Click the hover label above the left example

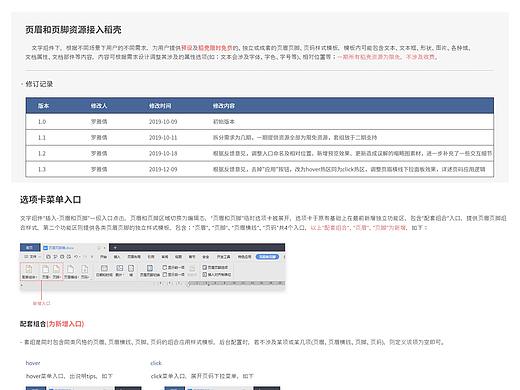pyautogui.click(x=33, y=363)
